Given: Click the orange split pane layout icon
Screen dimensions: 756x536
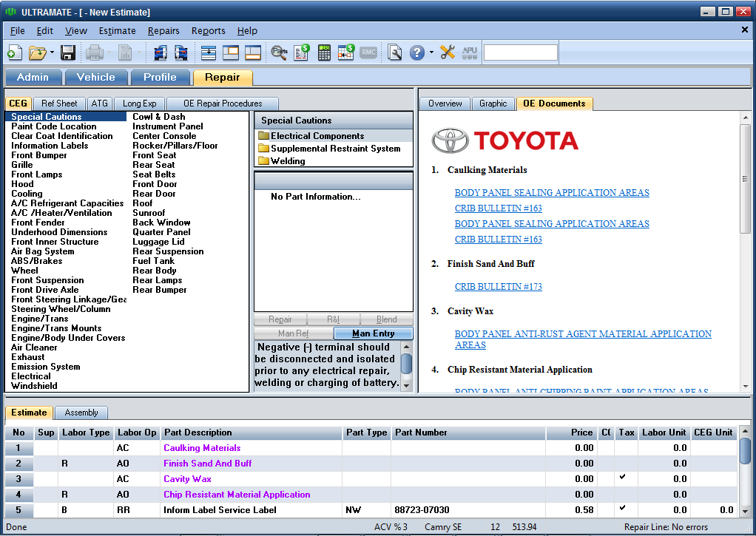Looking at the screenshot, I should 253,52.
